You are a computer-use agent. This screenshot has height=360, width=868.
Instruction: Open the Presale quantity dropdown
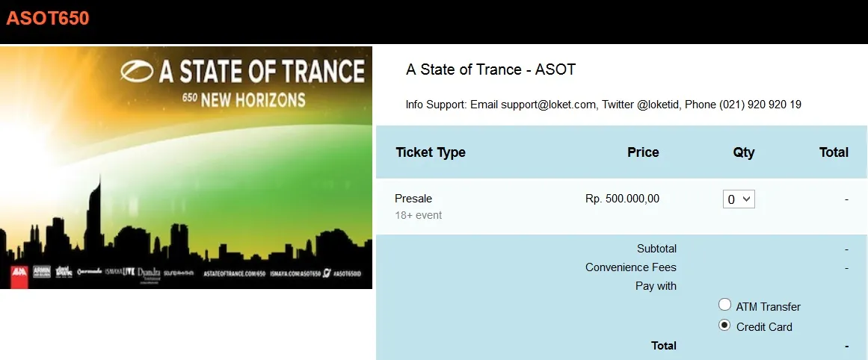(x=739, y=199)
